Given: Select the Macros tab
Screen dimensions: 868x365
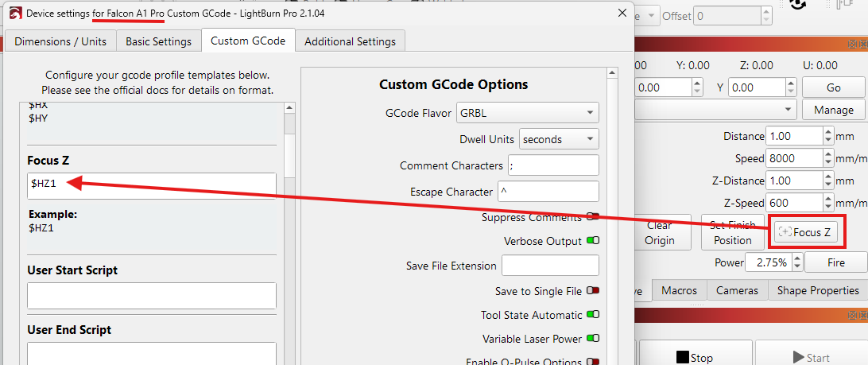Looking at the screenshot, I should point(679,290).
